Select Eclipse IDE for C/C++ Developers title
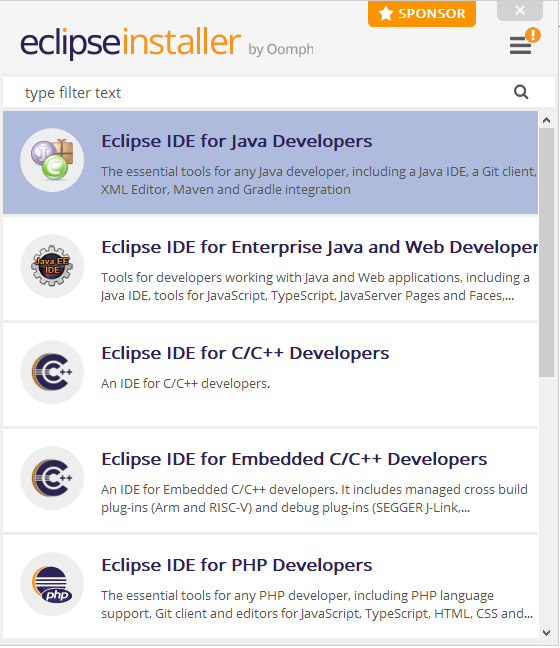The height and width of the screenshot is (648, 560). pyautogui.click(x=245, y=353)
